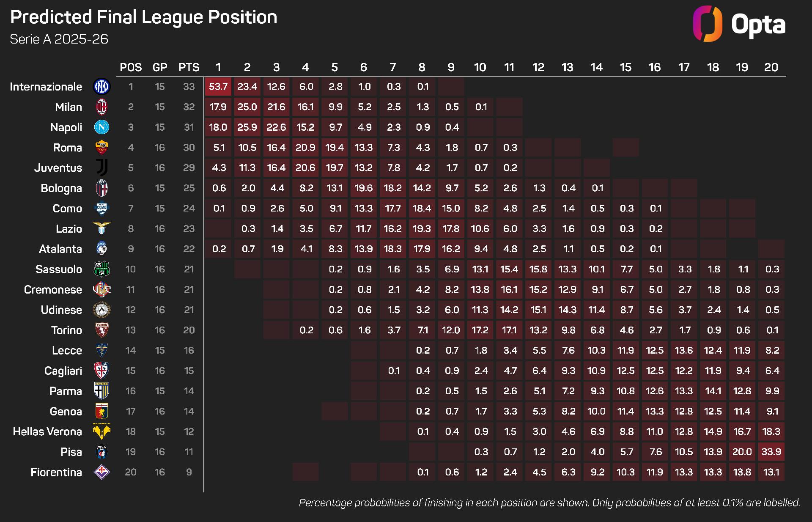Select the Bologna team name
The image size is (812, 522).
[61, 188]
